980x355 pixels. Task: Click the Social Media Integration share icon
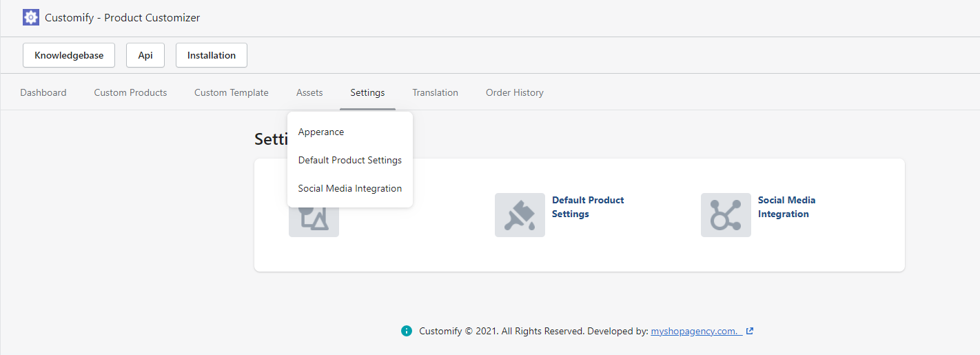[726, 215]
